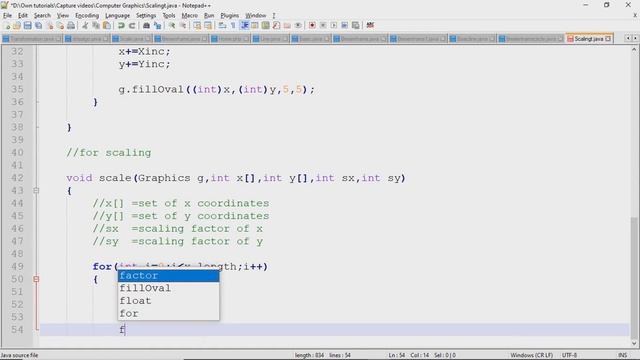Choose 'factor' from autocomplete list
The image size is (640, 360).
169,276
